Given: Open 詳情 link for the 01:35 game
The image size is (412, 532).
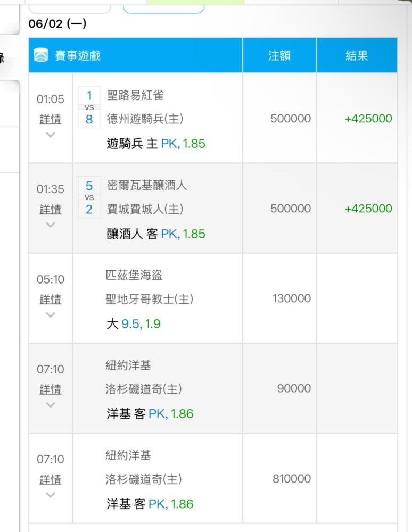Looking at the screenshot, I should click(x=50, y=210).
